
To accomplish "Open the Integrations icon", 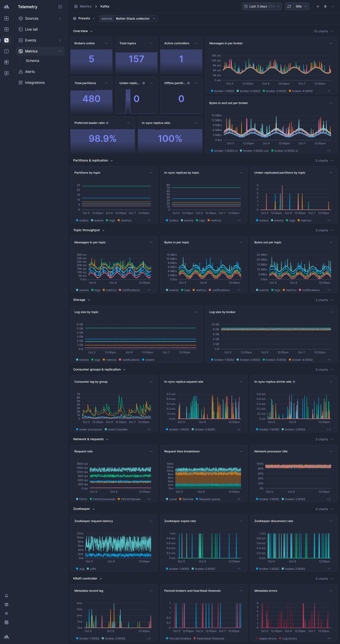I will (21, 83).
